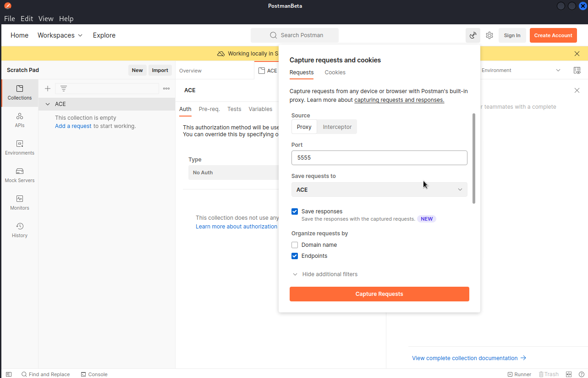Switch to the Cookies tab

335,72
